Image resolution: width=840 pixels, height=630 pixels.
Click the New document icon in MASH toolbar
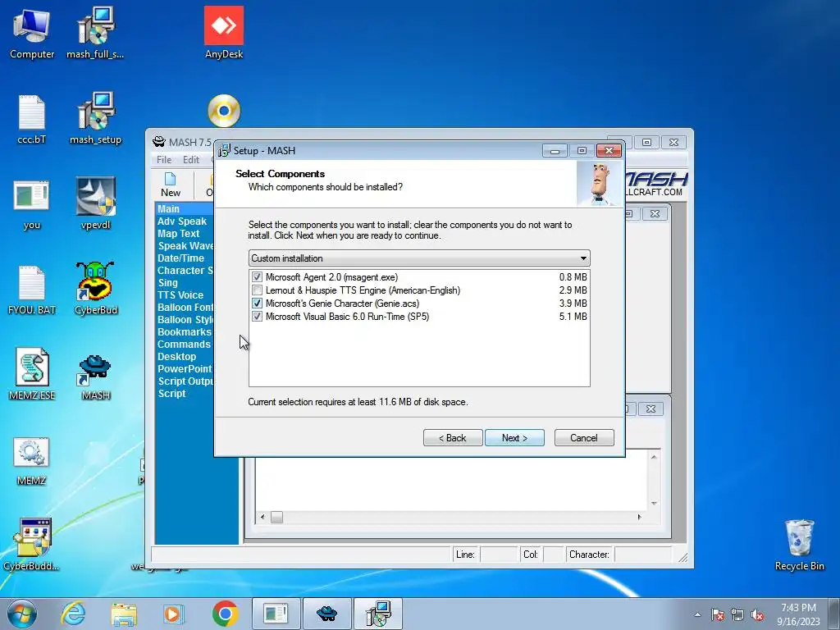pyautogui.click(x=171, y=185)
